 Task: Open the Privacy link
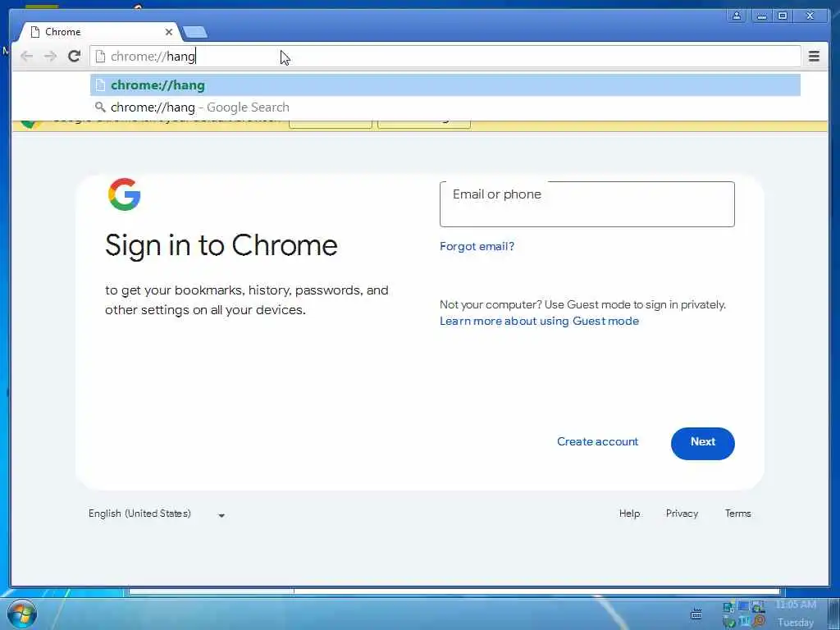pyautogui.click(x=682, y=514)
